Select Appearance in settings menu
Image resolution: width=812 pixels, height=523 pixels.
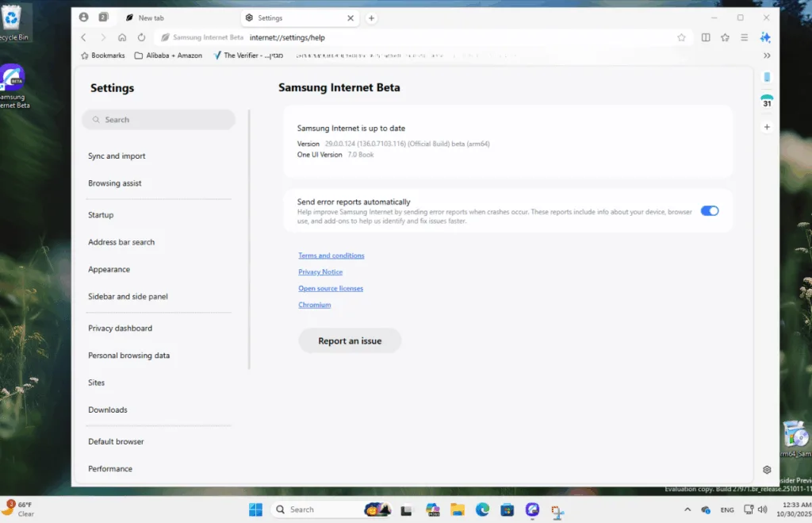click(x=109, y=269)
